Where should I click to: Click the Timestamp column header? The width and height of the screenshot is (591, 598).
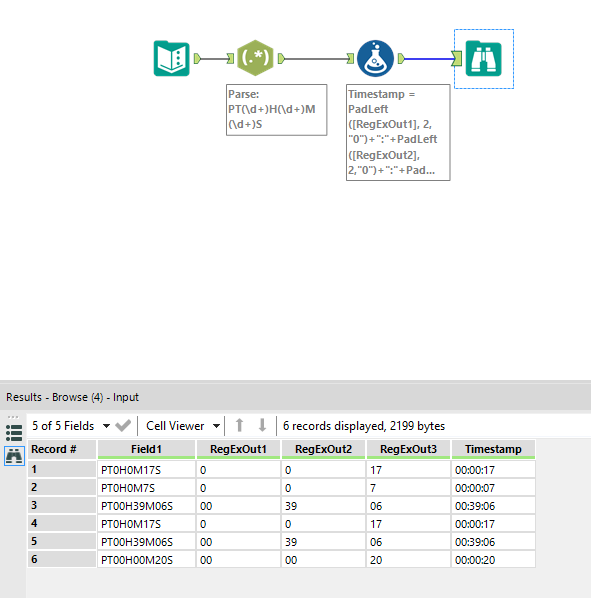coord(493,449)
